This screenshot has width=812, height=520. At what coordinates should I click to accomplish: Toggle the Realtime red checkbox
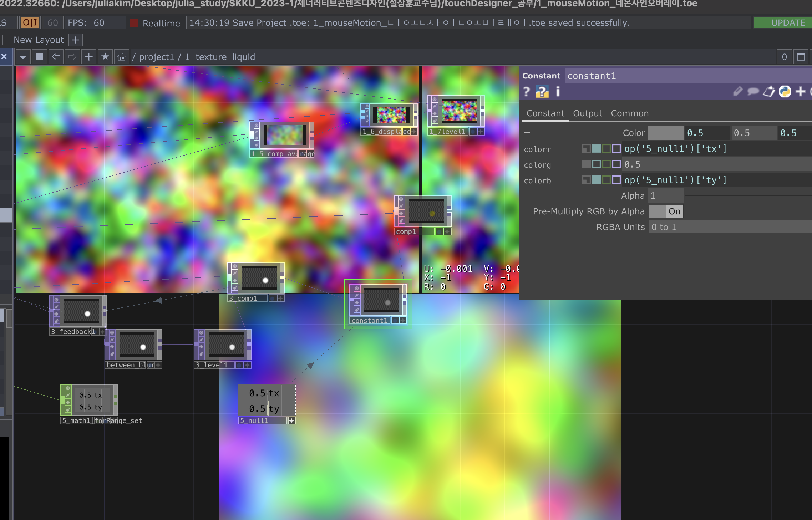coord(134,23)
